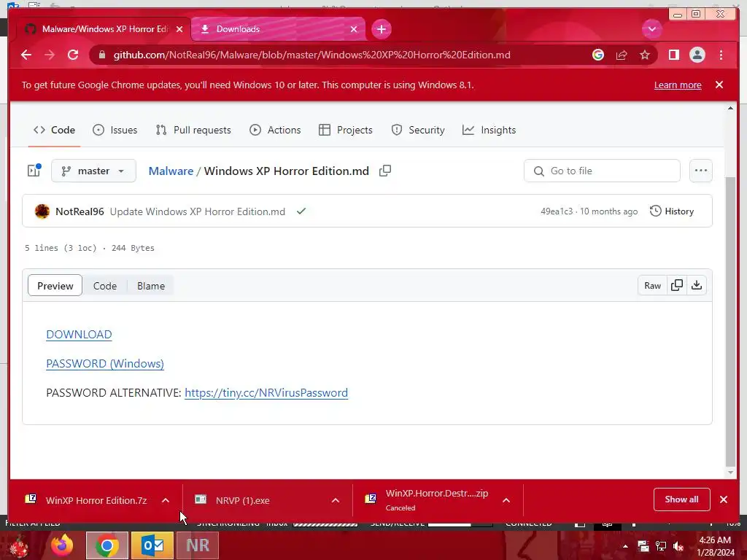The height and width of the screenshot is (560, 747).
Task: Open the Issues tab
Action: point(115,130)
